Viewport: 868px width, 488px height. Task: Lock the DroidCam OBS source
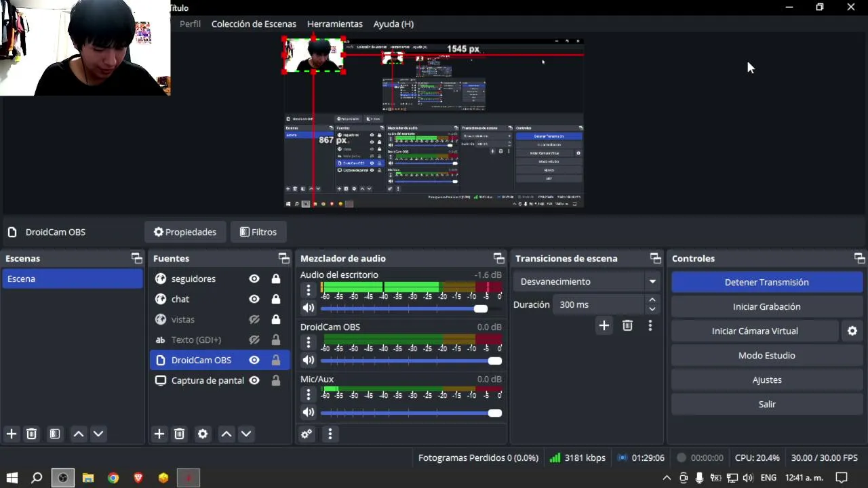276,360
